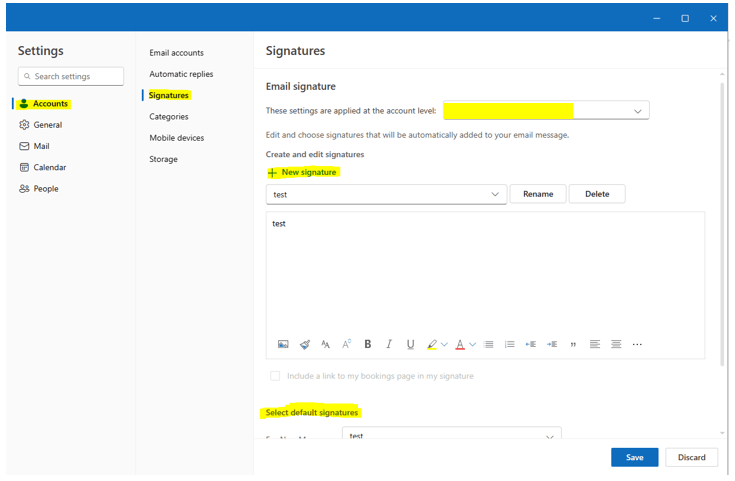Viewport: 735px width, 481px height.
Task: Apply yellow text highlight
Action: pyautogui.click(x=432, y=345)
